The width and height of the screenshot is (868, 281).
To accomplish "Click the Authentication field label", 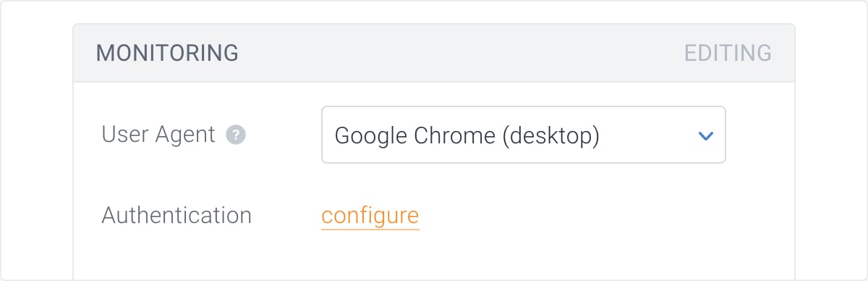I will [176, 215].
